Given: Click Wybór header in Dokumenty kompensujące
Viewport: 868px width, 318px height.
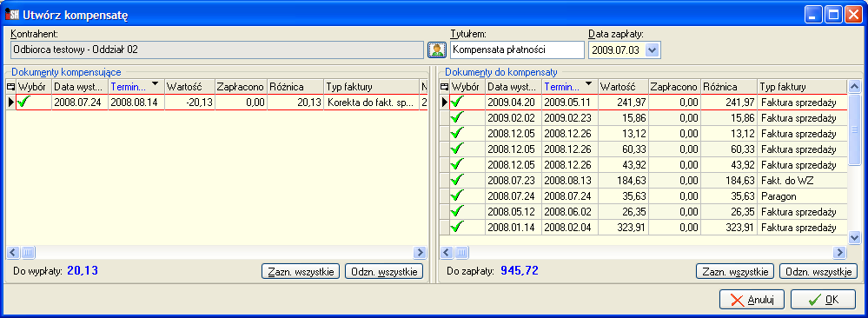Looking at the screenshot, I should [x=35, y=86].
